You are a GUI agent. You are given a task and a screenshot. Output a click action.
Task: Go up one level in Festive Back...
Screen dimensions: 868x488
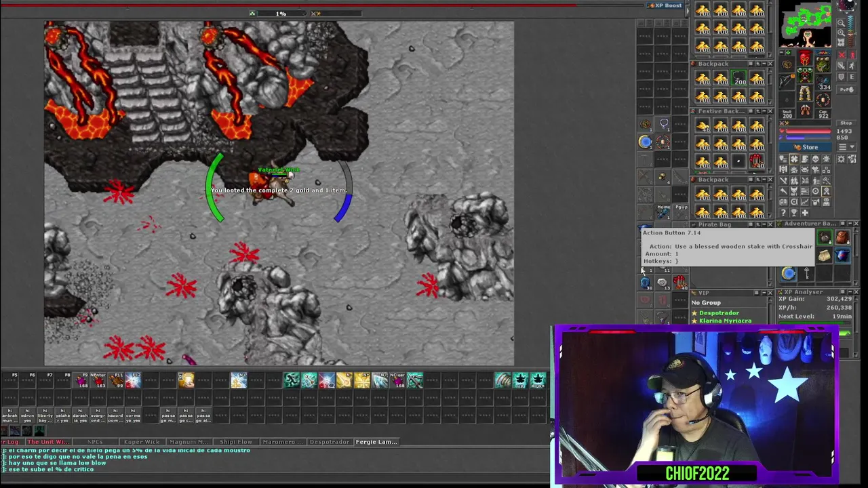pyautogui.click(x=758, y=111)
